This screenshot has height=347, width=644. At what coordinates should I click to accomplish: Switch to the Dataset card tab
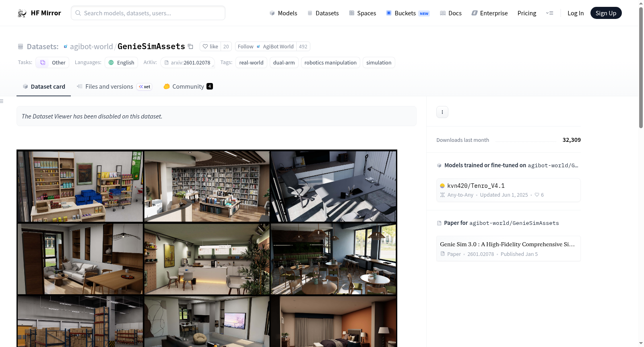(x=44, y=87)
